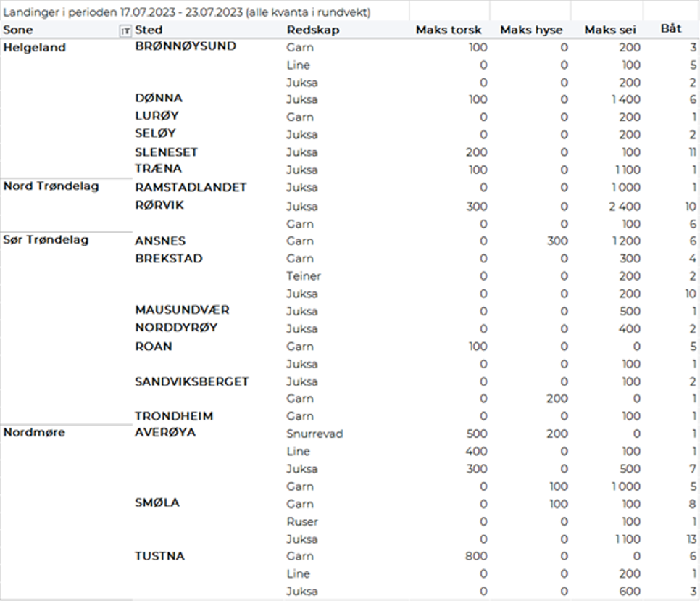Image resolution: width=700 pixels, height=601 pixels.
Task: Click the BRØNNØYSUND place cell
Action: pos(186,46)
